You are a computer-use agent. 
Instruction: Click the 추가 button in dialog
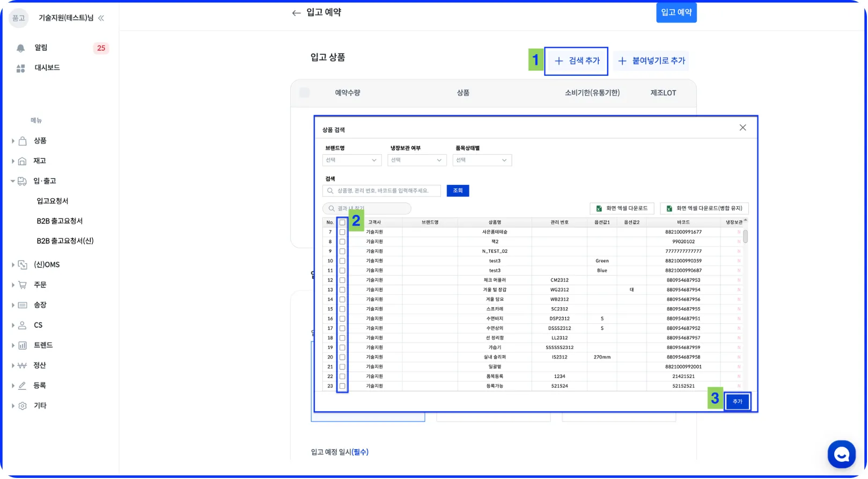pos(737,402)
